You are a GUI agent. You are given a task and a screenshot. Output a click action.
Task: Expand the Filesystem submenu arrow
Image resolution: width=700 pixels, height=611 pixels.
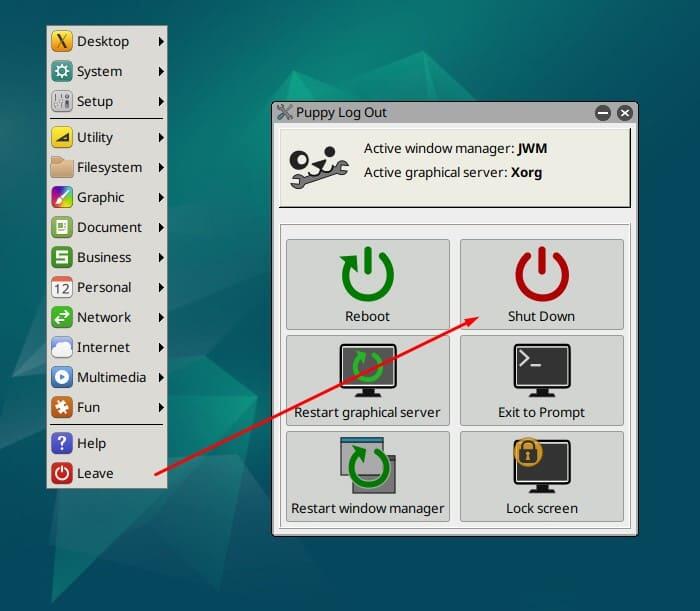(x=161, y=167)
